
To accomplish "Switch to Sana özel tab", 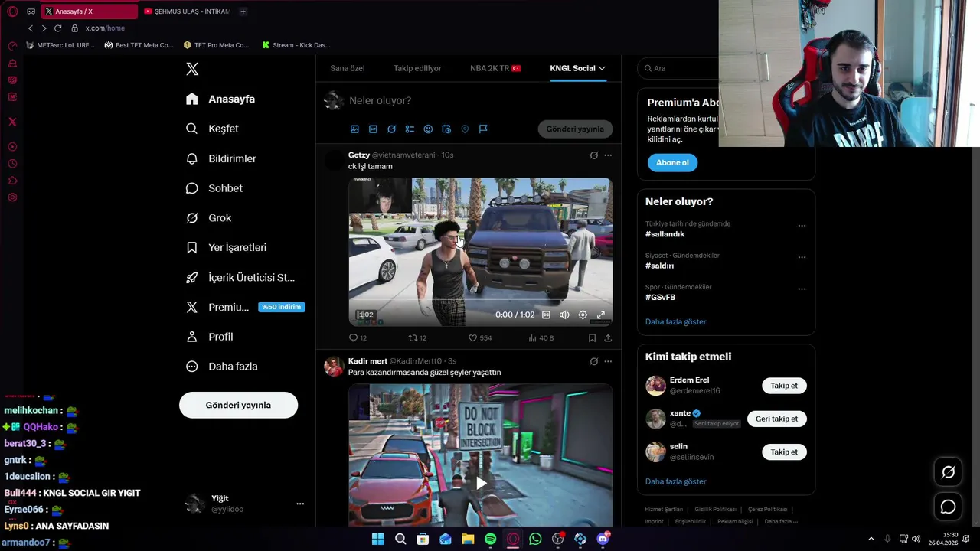I will 348,68.
